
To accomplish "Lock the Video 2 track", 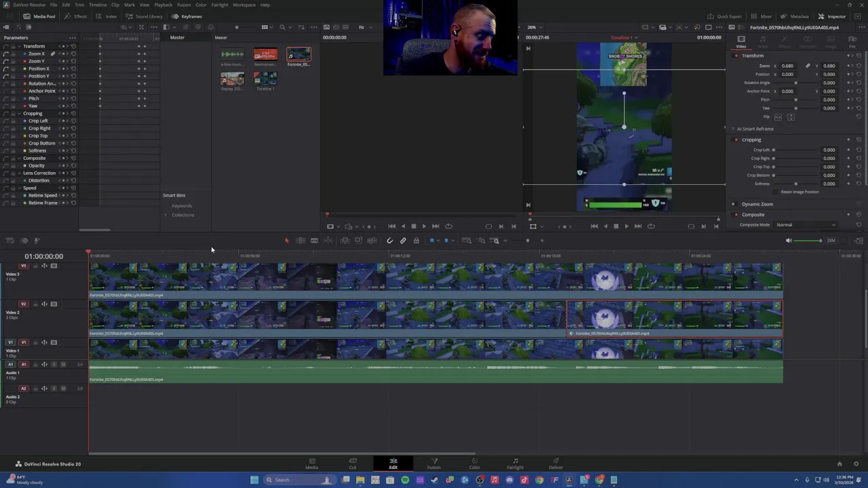I will [35, 304].
